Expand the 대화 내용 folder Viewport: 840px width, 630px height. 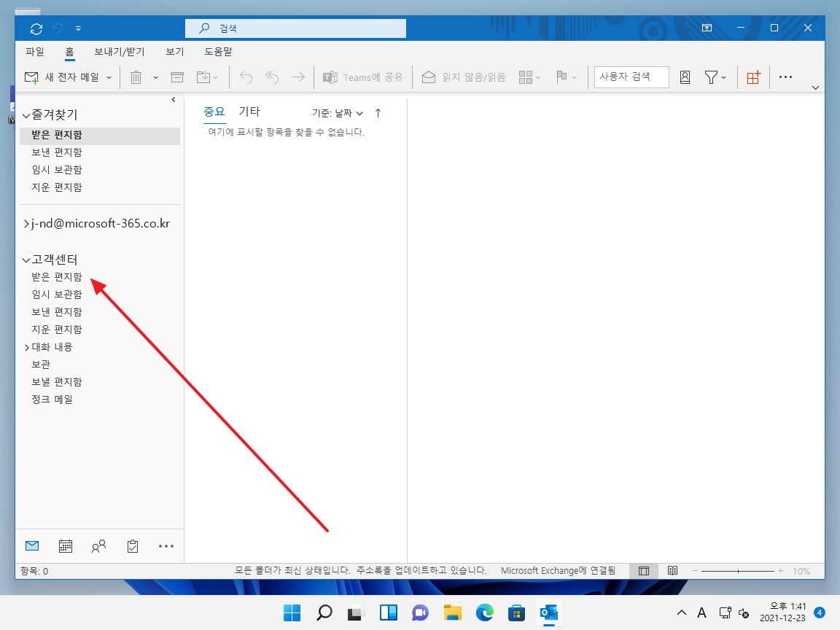pyautogui.click(x=27, y=348)
